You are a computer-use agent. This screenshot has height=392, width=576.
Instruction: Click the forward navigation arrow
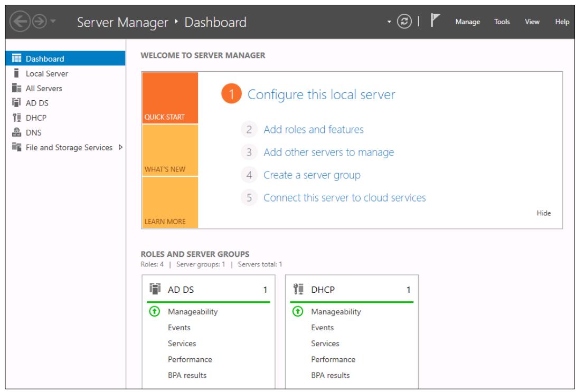39,22
